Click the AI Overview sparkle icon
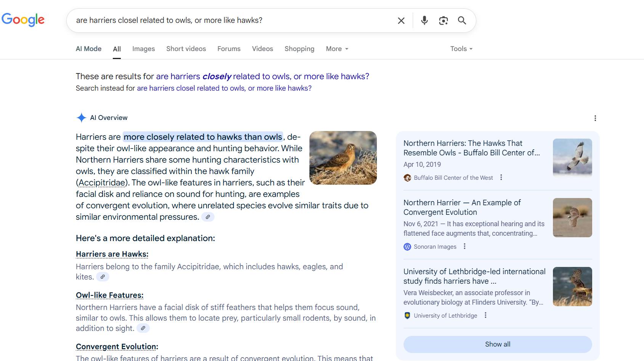644x361 pixels. pos(81,118)
